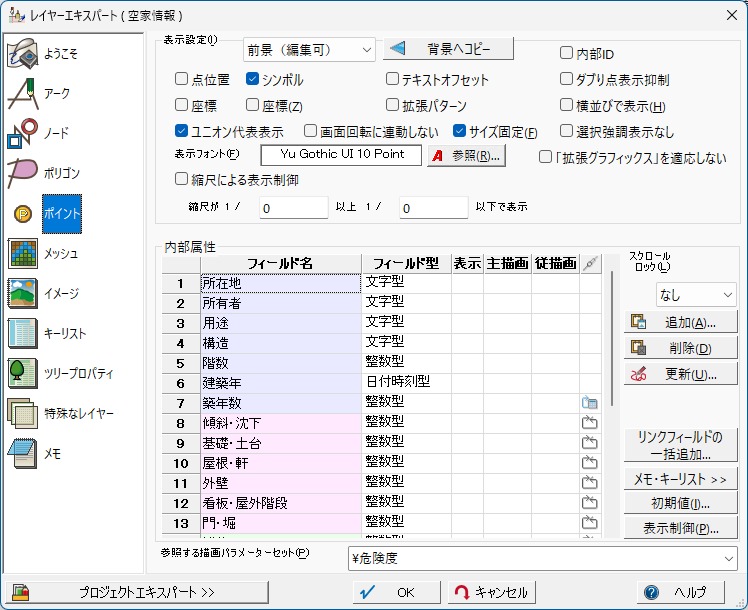Viewport: 748px width, 610px height.
Task: Select the ポリゴン sidebar icon
Action: coord(22,173)
